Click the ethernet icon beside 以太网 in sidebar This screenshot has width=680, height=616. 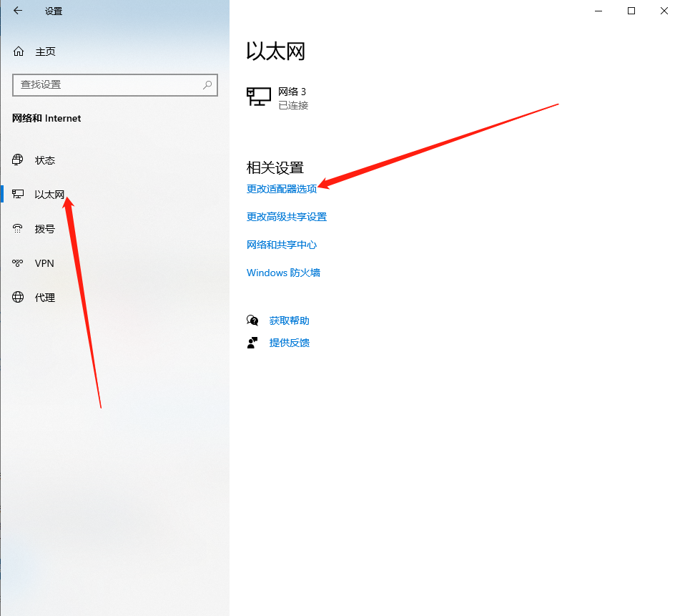17,194
